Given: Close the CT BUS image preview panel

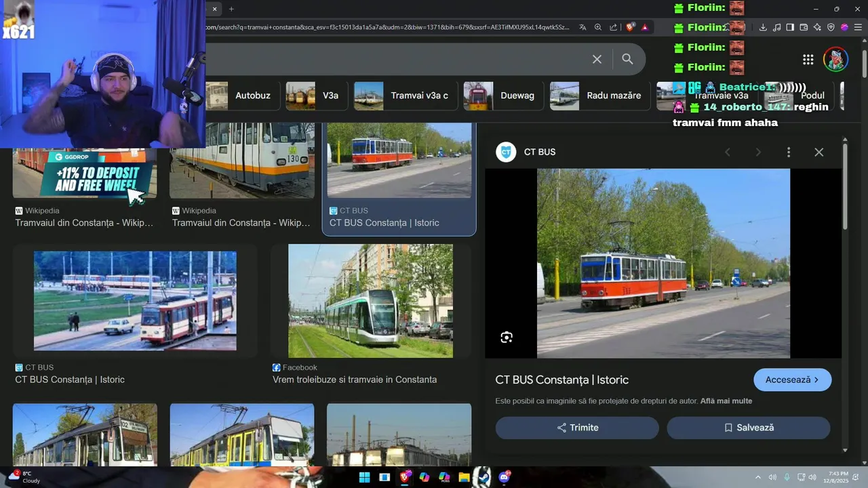Looking at the screenshot, I should pyautogui.click(x=818, y=152).
